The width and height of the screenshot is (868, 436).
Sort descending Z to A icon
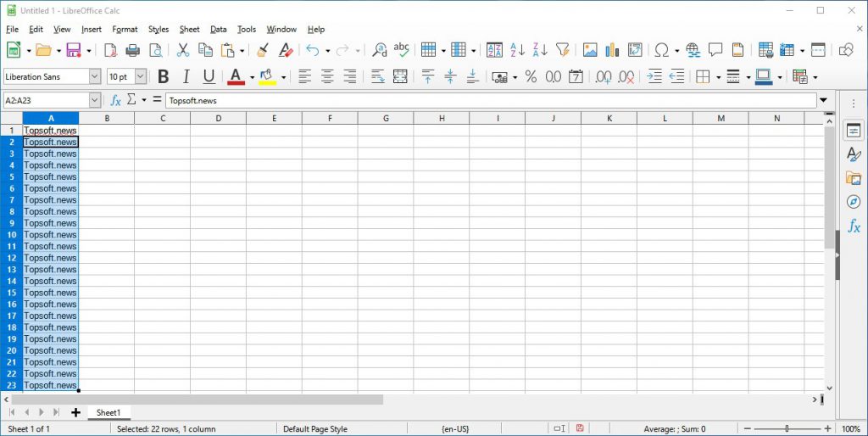[x=540, y=50]
